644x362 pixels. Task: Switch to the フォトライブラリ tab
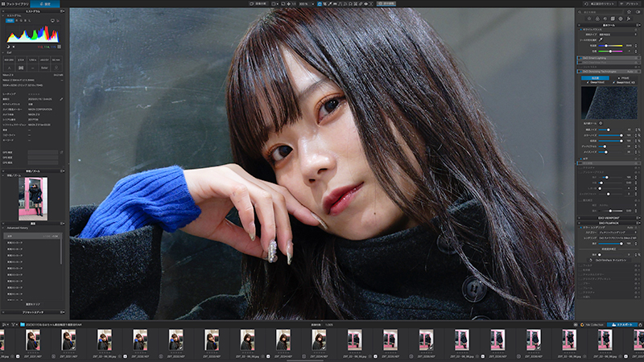click(x=15, y=4)
